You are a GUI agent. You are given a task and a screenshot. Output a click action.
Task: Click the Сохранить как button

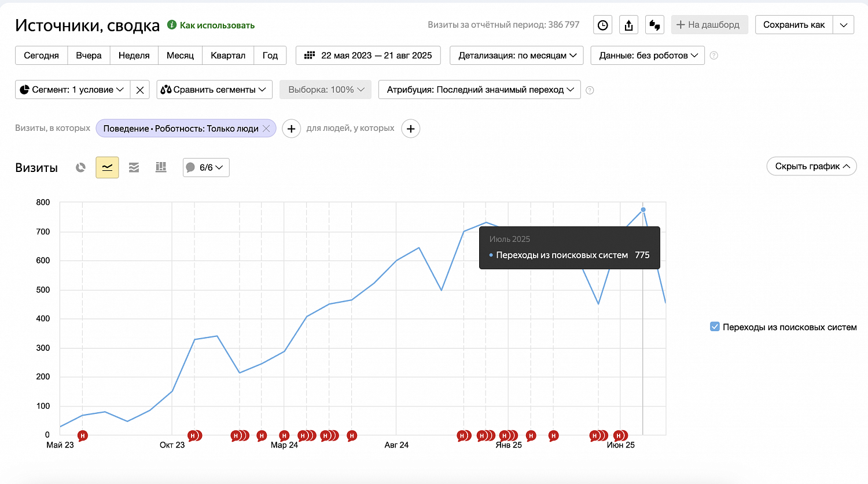tap(794, 25)
